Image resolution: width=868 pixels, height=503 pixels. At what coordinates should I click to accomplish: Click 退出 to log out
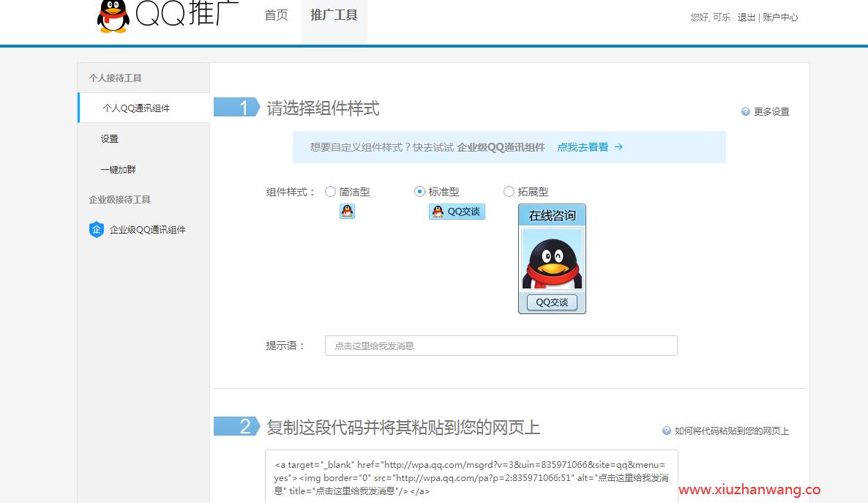coord(747,17)
